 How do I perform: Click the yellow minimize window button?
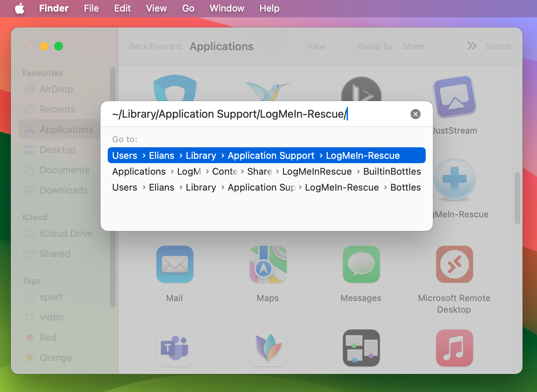pos(44,46)
